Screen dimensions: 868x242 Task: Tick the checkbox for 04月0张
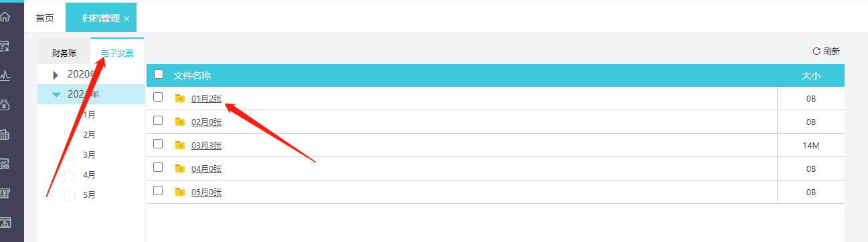tap(158, 167)
